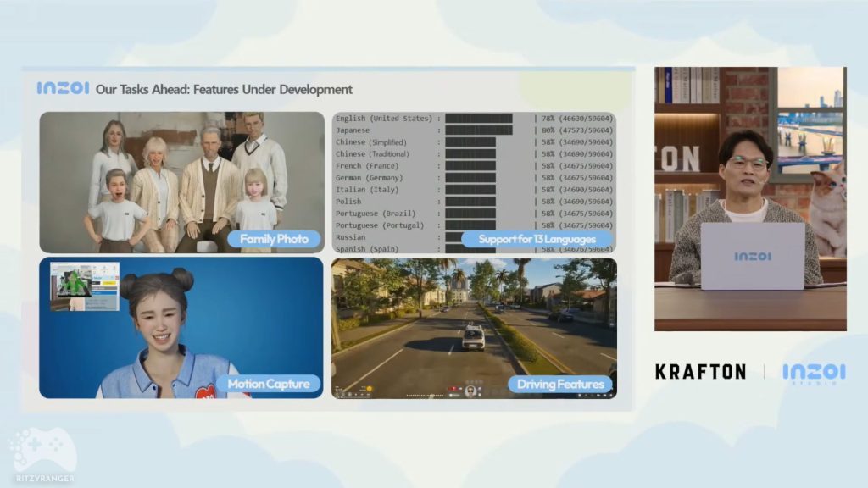Click the inZOI Studio logo beside KRAFTON

[x=814, y=374]
